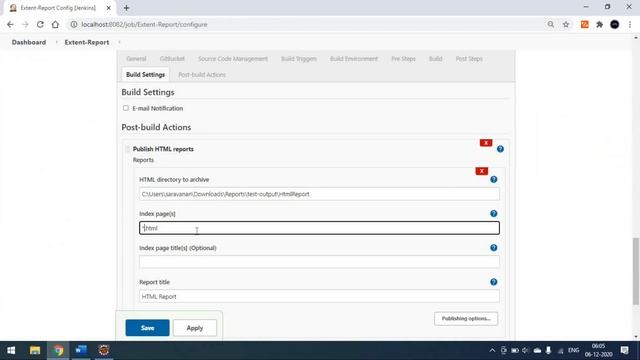Click the page vertical scrollbar thumb
The width and height of the screenshot is (640, 360).
tap(636, 271)
